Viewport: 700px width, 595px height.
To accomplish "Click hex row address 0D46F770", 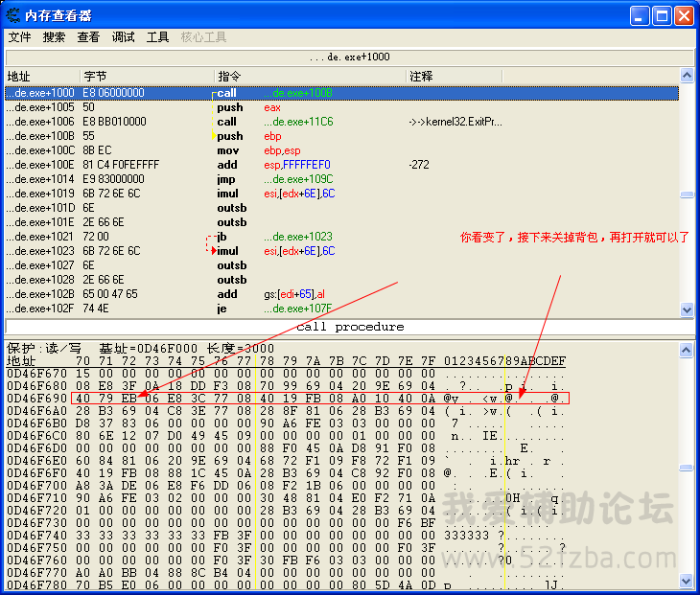I will pyautogui.click(x=36, y=573).
